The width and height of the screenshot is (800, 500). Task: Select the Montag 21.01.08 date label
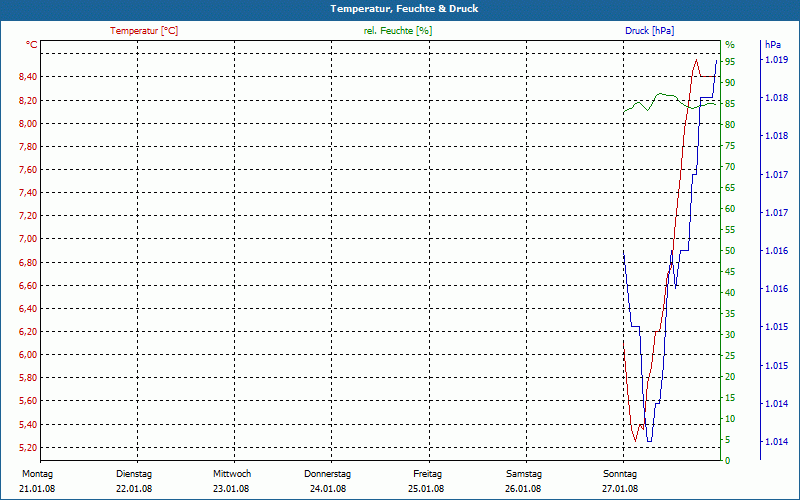[x=37, y=481]
